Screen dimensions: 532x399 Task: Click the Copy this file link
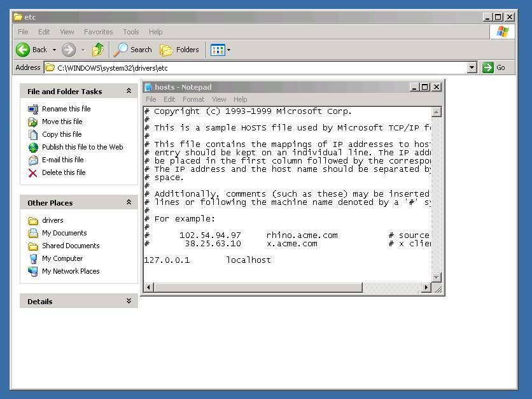(62, 134)
